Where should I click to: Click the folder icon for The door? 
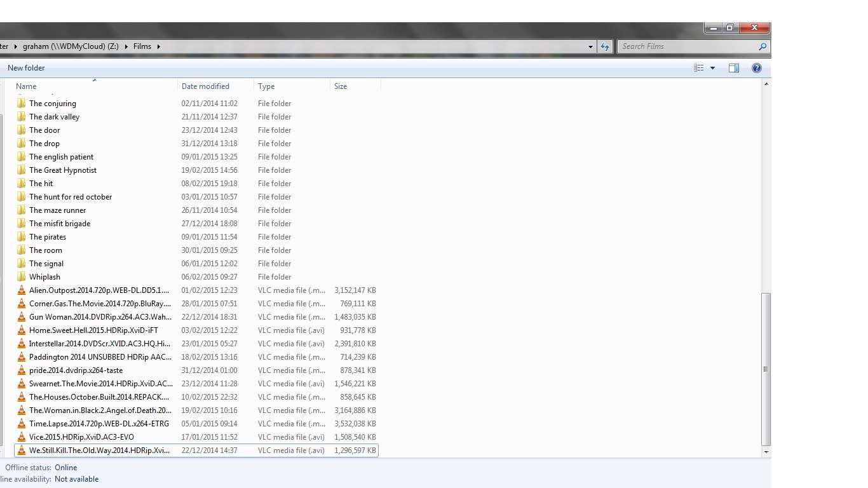pos(21,130)
